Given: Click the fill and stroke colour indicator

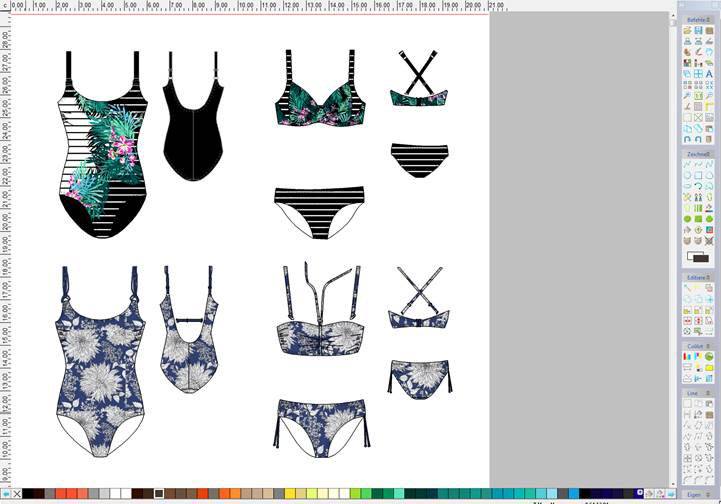Looking at the screenshot, I should (x=698, y=258).
